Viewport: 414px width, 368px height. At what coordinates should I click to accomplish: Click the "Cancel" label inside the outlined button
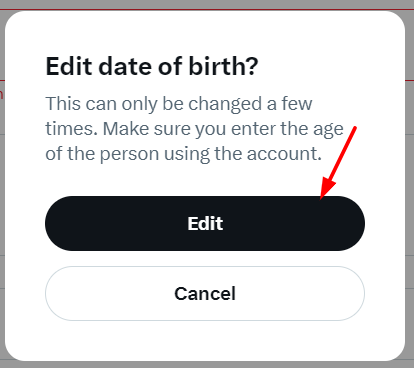tap(205, 294)
